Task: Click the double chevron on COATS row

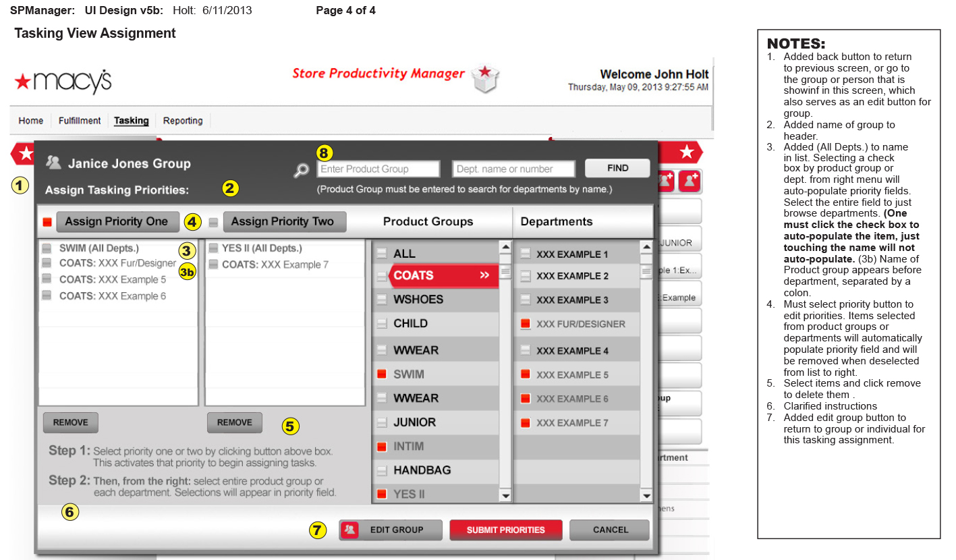Action: click(484, 275)
